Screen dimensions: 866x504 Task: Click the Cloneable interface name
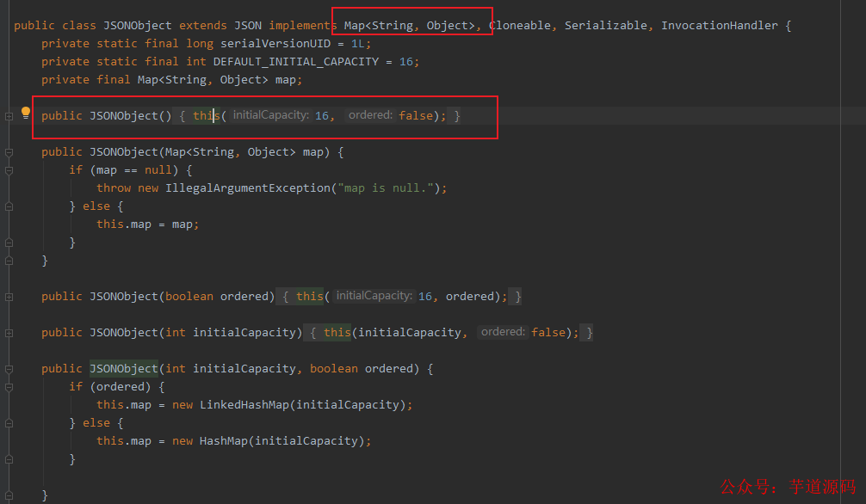pos(520,26)
